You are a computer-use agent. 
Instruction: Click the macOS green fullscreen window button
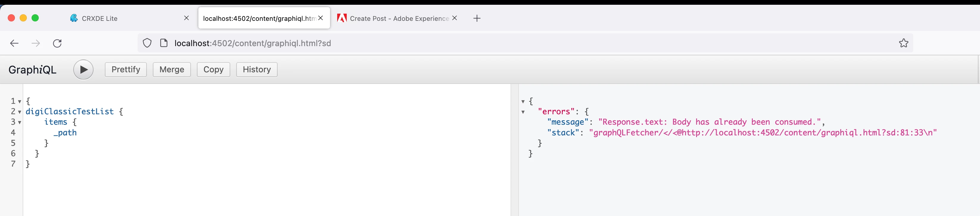tap(35, 18)
